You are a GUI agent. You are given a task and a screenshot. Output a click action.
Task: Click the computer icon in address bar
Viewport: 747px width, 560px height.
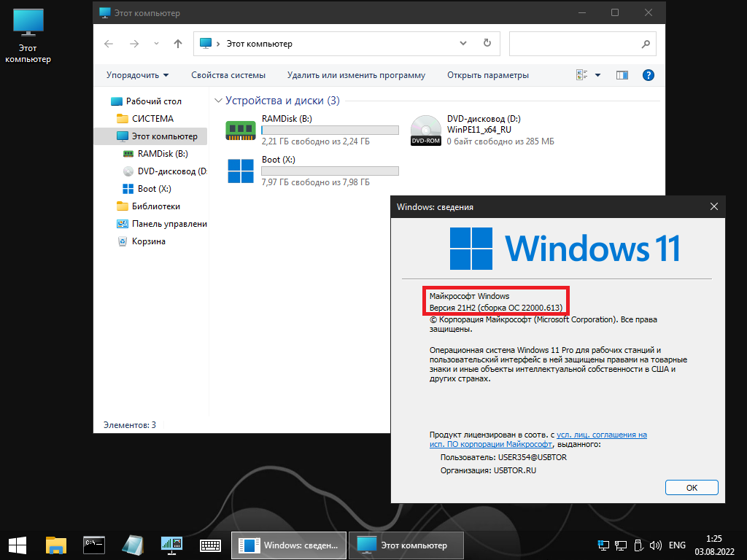(205, 43)
